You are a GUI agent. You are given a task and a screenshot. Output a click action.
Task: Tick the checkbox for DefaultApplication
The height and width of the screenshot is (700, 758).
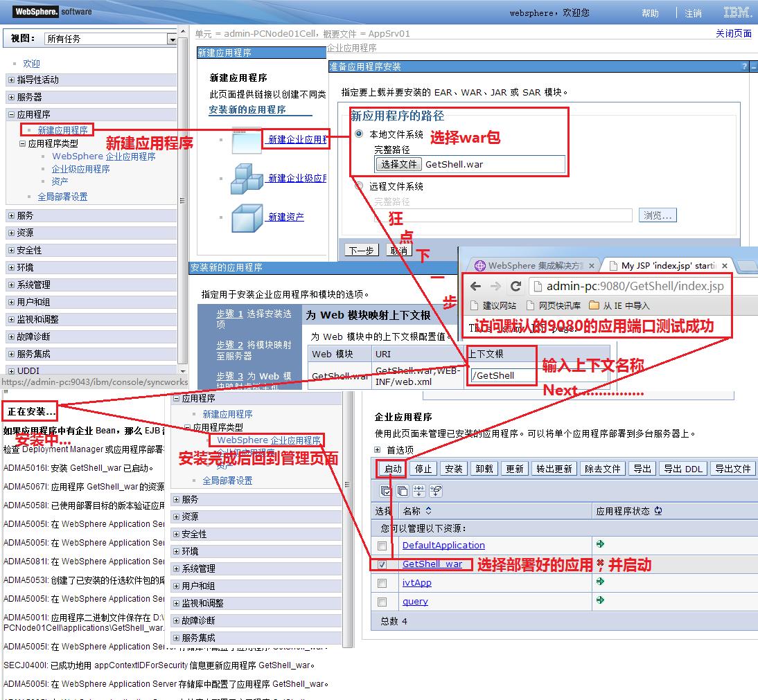(382, 546)
